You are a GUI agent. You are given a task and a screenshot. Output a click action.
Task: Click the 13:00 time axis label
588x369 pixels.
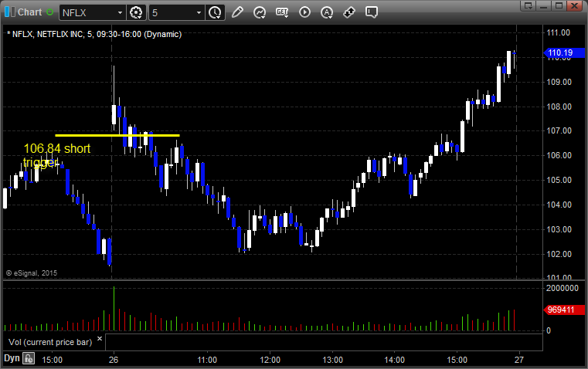(332, 360)
